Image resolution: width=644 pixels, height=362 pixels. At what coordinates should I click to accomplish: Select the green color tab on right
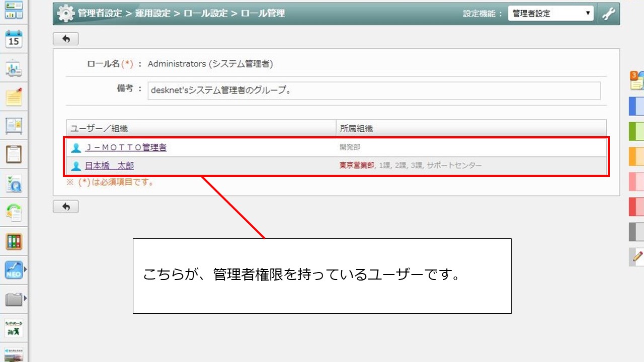pos(636,131)
